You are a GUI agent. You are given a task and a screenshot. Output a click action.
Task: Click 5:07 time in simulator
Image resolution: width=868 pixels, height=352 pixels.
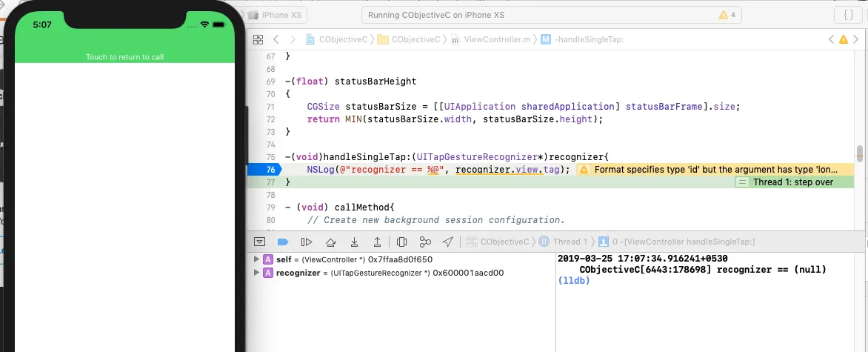click(x=42, y=24)
